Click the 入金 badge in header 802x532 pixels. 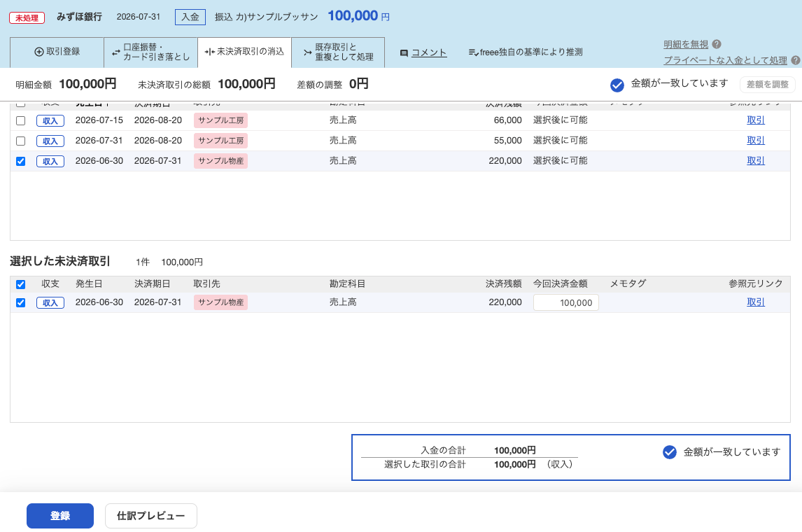click(x=190, y=17)
